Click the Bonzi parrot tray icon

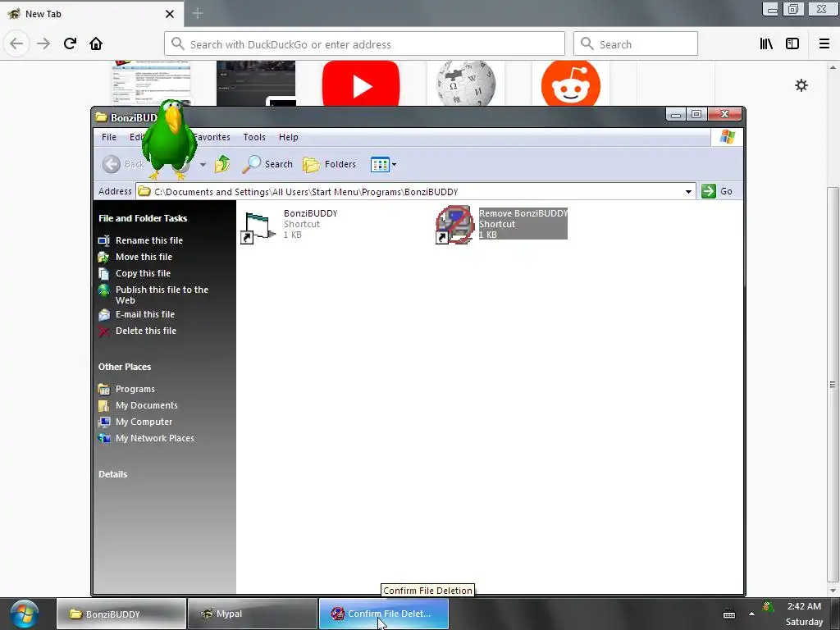767,606
